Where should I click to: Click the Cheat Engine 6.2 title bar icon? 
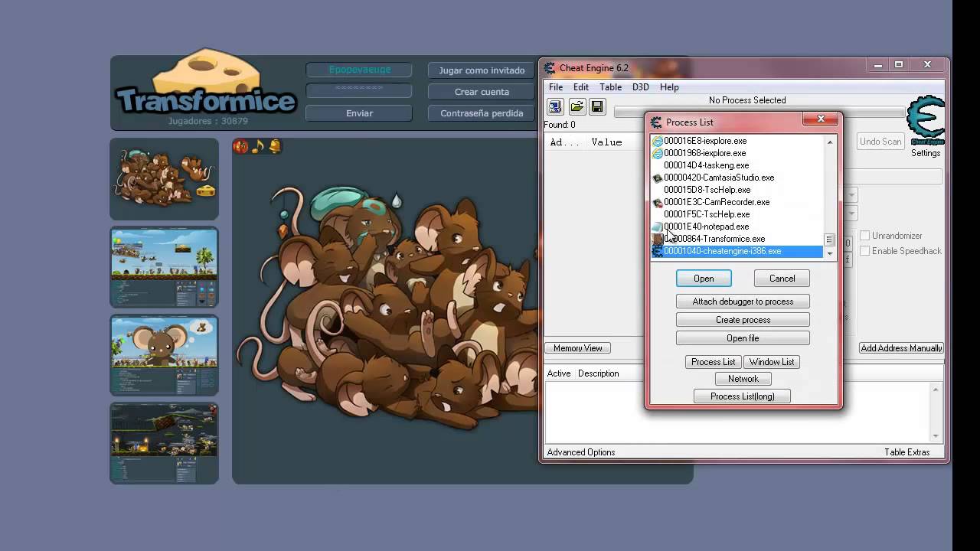tap(550, 68)
